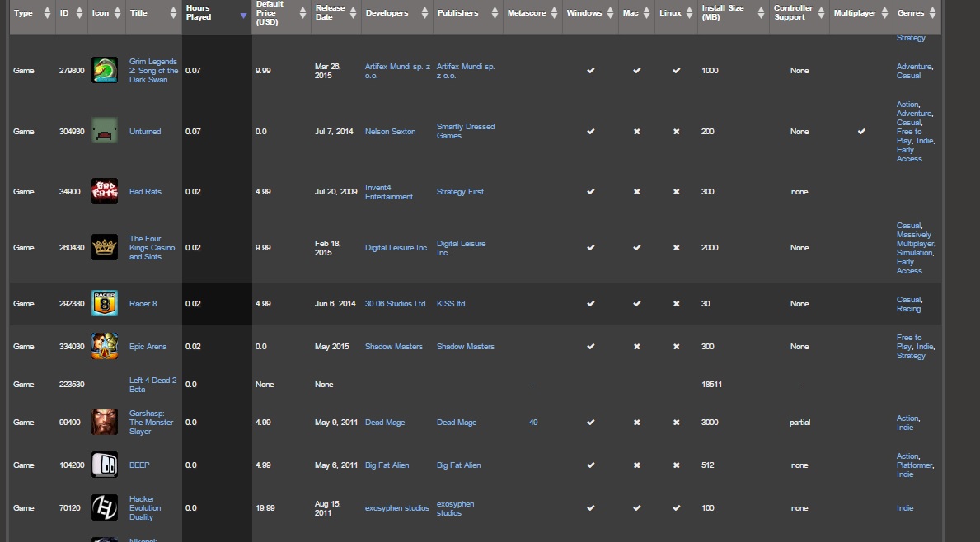This screenshot has width=980, height=542.
Task: Click the Mac cross mark for Unturned
Action: click(x=636, y=131)
